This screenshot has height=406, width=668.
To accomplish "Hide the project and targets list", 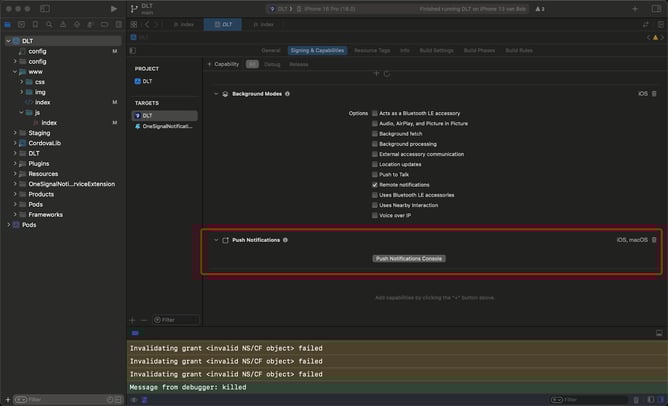I will (133, 51).
